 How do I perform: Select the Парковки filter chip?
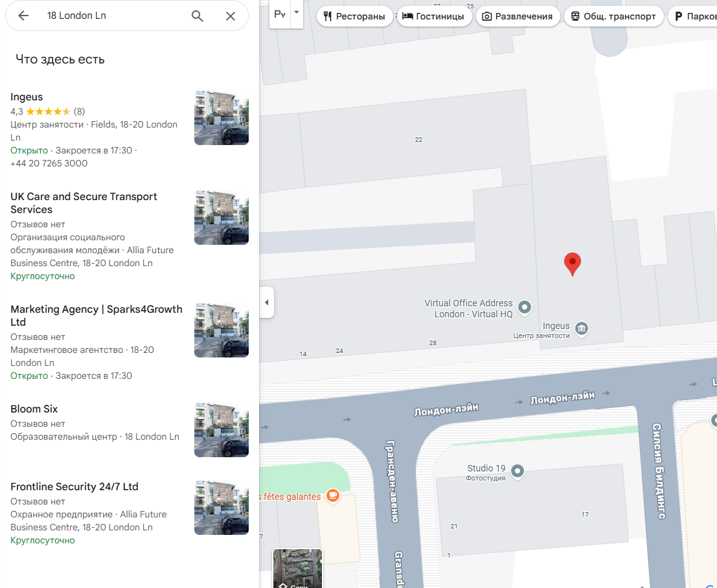(693, 16)
